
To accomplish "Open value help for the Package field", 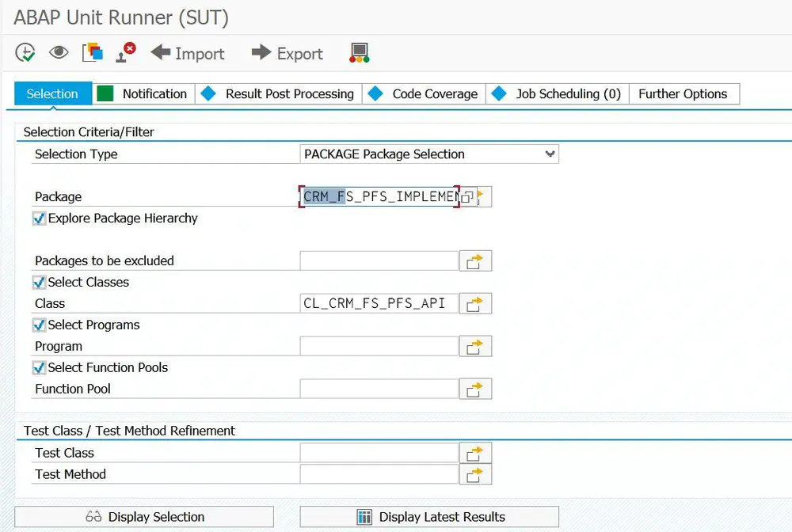I will (x=468, y=197).
